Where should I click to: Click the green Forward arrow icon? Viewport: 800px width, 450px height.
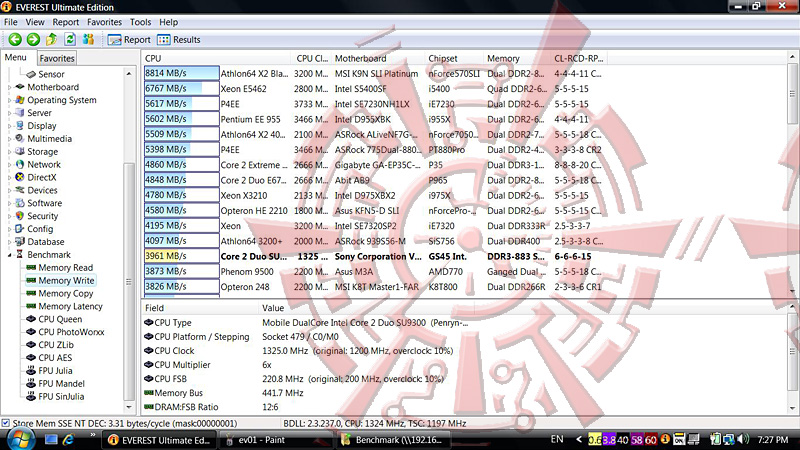33,39
